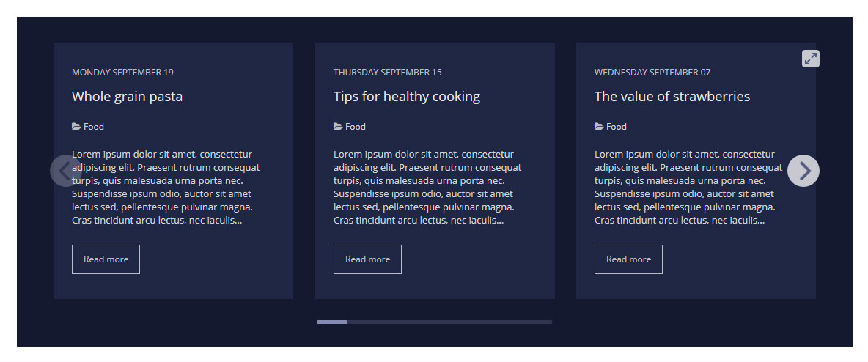This screenshot has width=868, height=362.
Task: Click the carousel scrollbar handle
Action: 332,322
